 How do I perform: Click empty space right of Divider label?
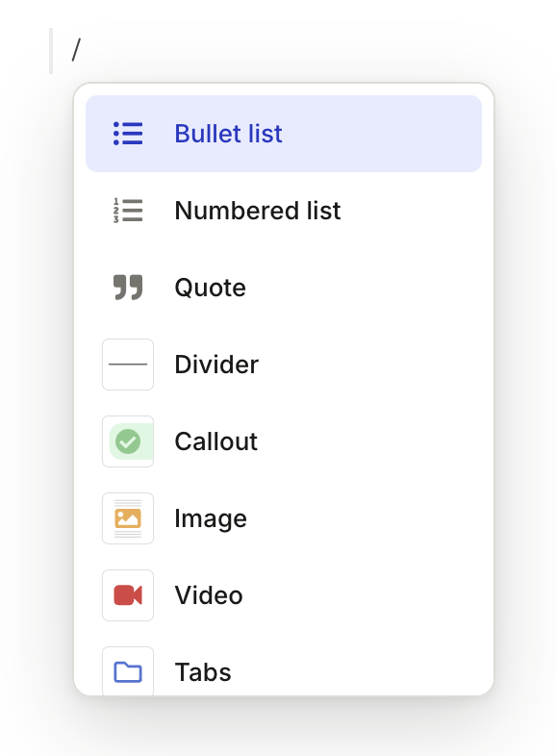tap(371, 365)
